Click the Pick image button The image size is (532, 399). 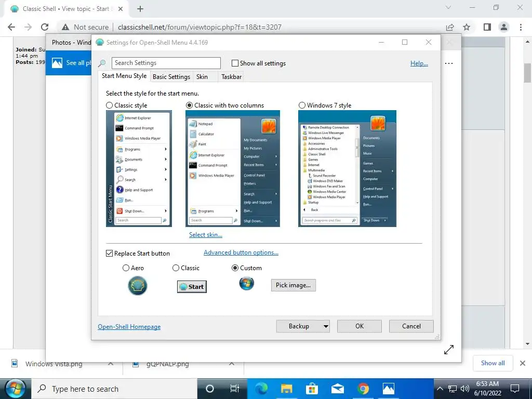(293, 285)
